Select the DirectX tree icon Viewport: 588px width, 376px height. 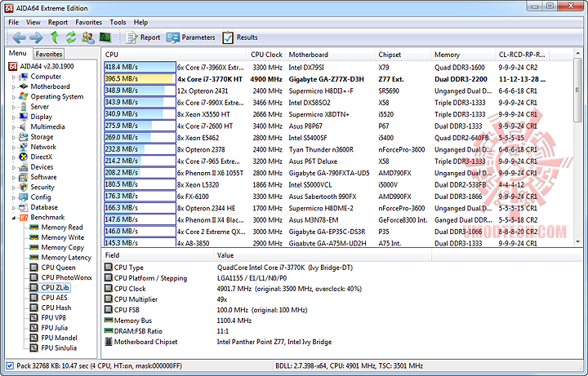[23, 157]
